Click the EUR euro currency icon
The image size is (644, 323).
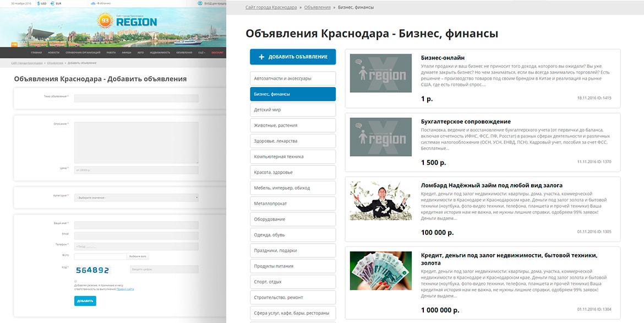51,3
